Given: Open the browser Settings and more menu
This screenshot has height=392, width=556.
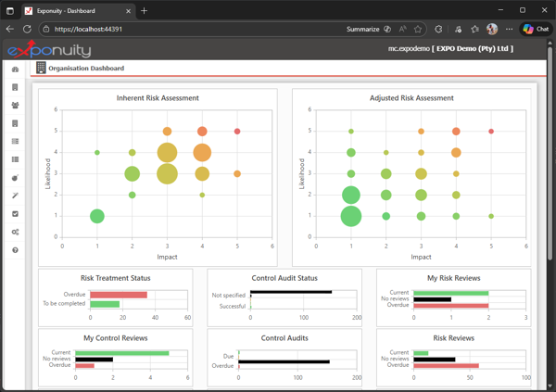Looking at the screenshot, I should pyautogui.click(x=510, y=29).
